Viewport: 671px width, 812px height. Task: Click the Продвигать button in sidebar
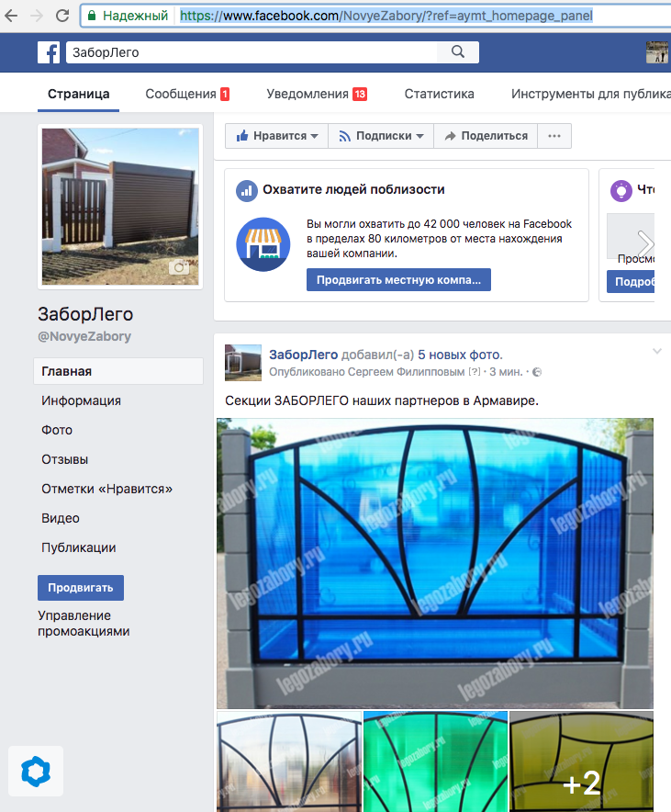click(x=81, y=588)
